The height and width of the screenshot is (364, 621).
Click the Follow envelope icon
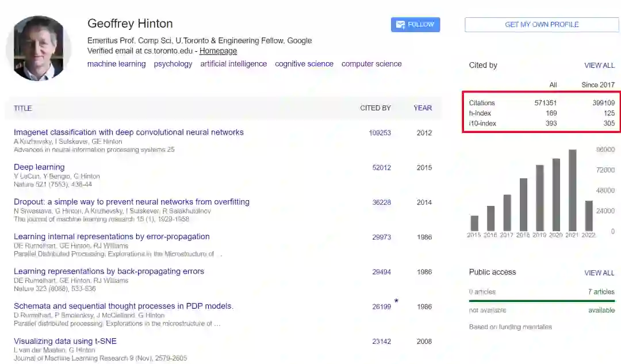click(400, 25)
